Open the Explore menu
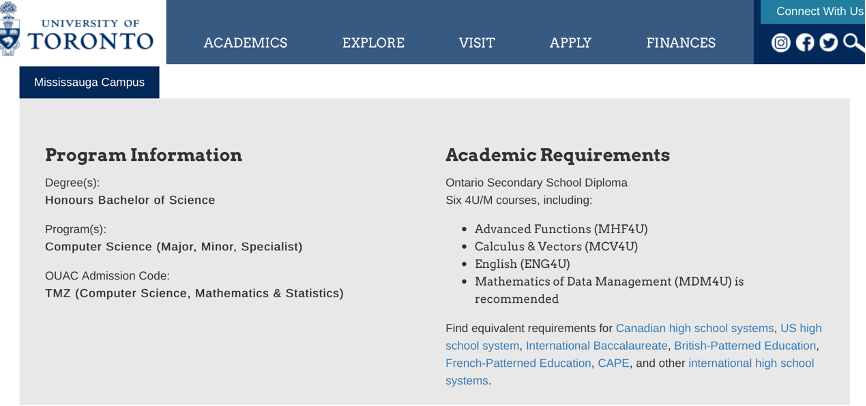 [x=373, y=43]
